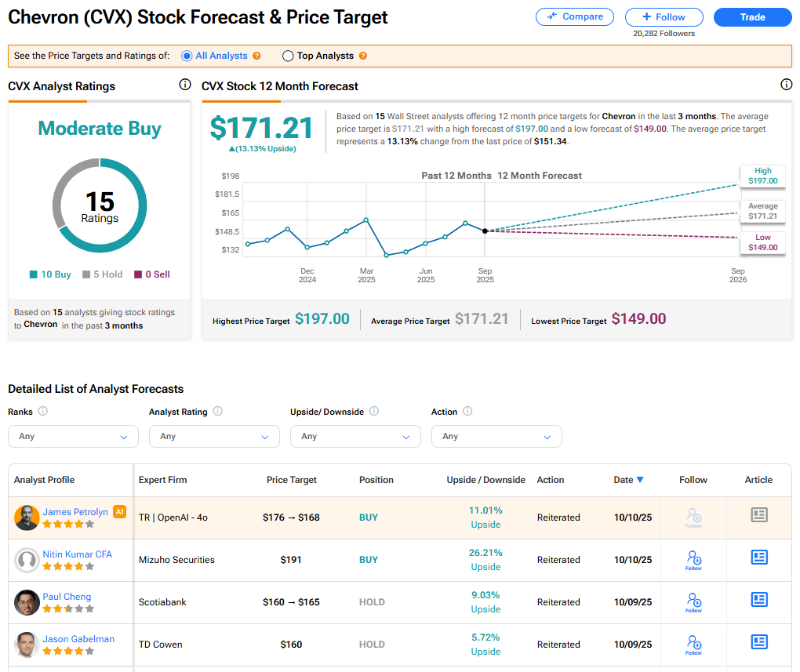The width and height of the screenshot is (800, 672).
Task: Click info icon beside CVX Analyst Ratings
Action: pos(184,85)
